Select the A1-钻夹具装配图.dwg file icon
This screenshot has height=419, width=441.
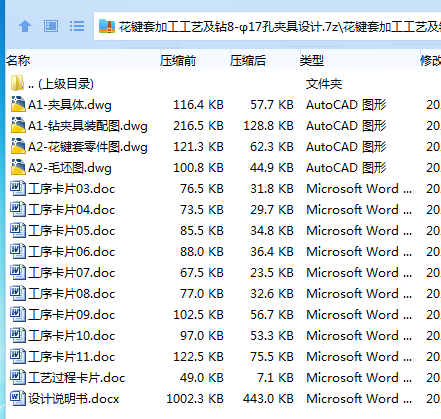pyautogui.click(x=18, y=125)
